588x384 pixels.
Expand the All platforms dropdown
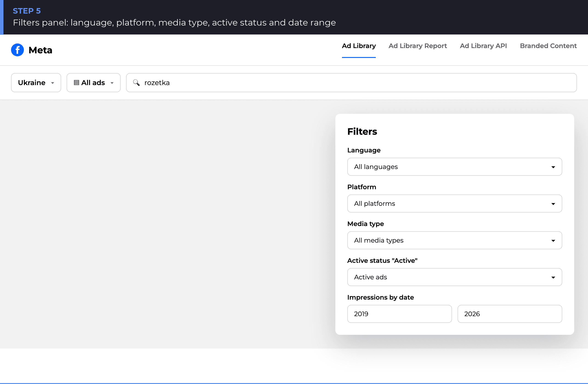pyautogui.click(x=455, y=203)
